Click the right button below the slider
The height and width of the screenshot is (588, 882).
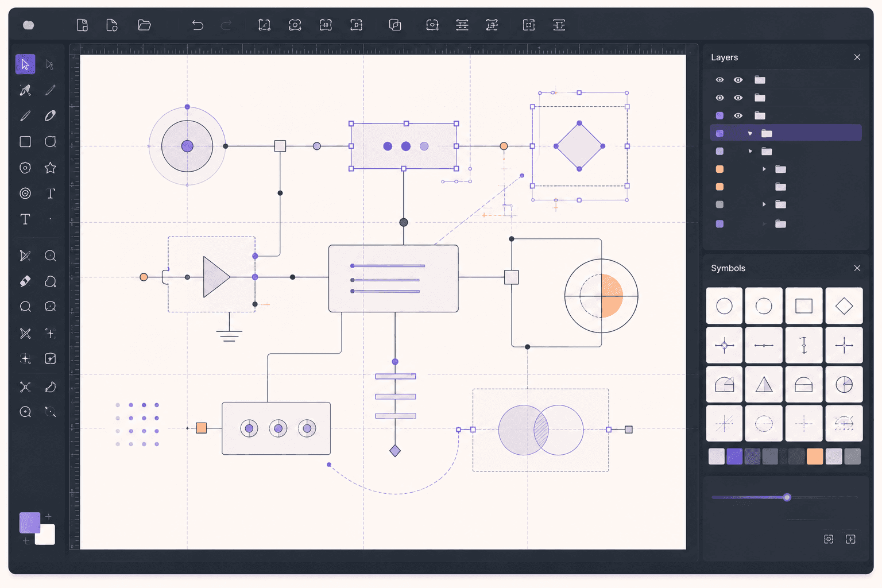850,539
